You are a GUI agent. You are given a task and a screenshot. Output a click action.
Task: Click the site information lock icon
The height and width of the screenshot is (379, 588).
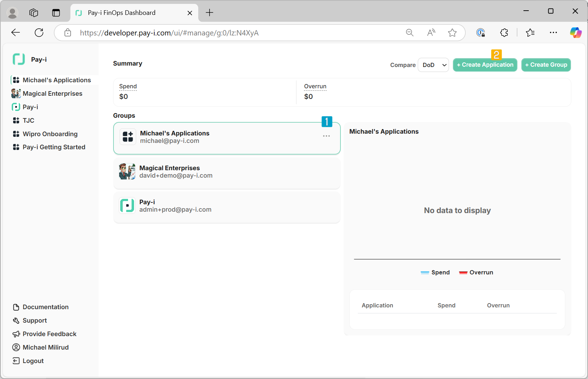pos(68,33)
